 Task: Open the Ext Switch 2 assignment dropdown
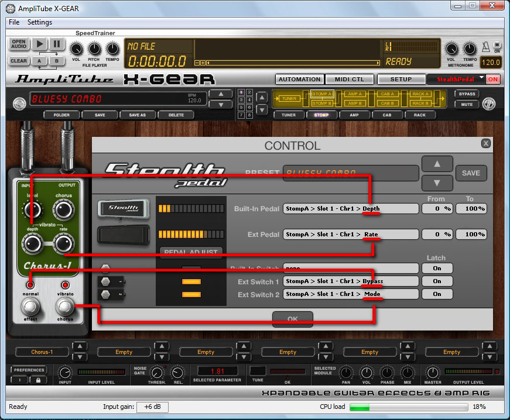(351, 294)
